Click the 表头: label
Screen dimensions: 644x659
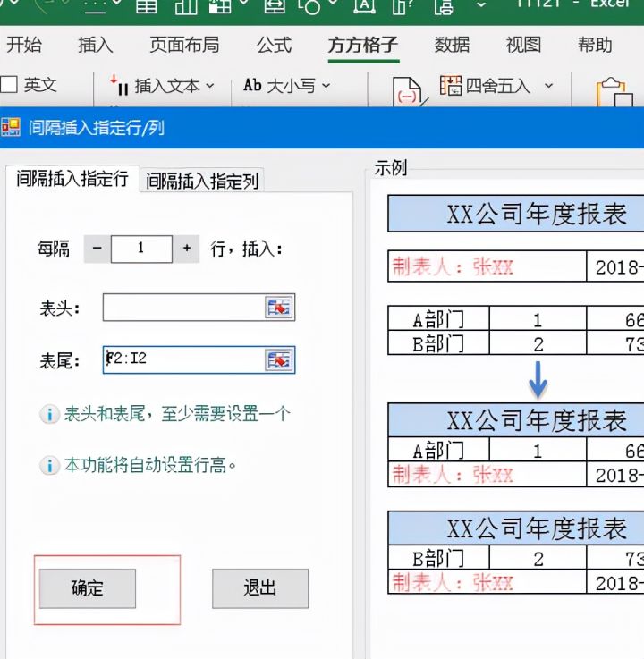coord(60,308)
